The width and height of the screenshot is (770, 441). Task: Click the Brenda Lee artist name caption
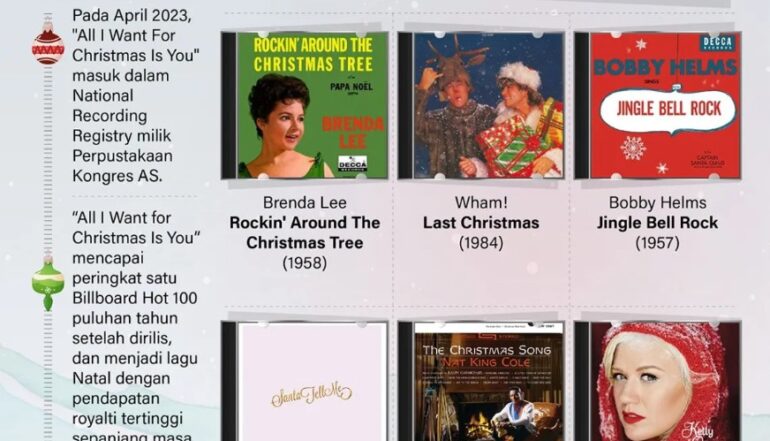coord(305,202)
